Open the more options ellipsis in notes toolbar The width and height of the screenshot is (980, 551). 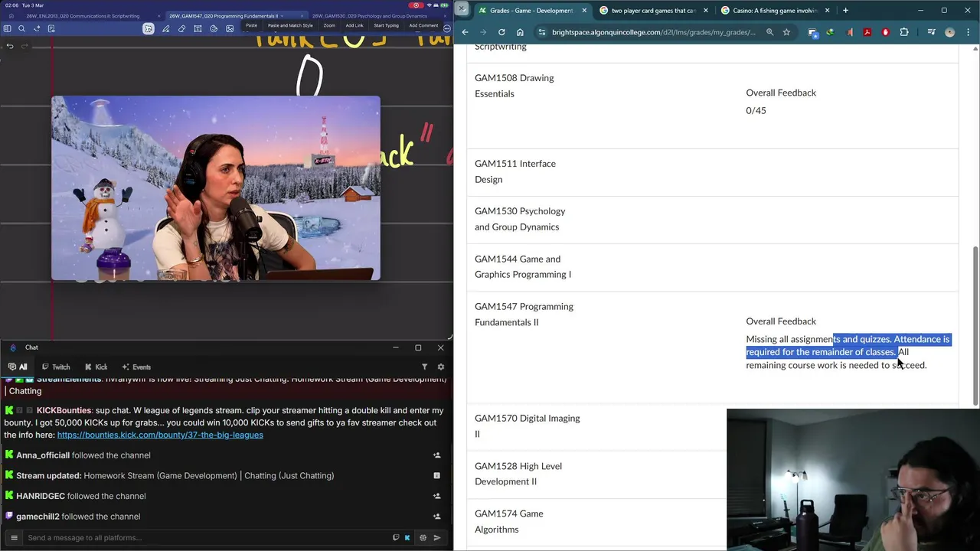click(x=447, y=29)
